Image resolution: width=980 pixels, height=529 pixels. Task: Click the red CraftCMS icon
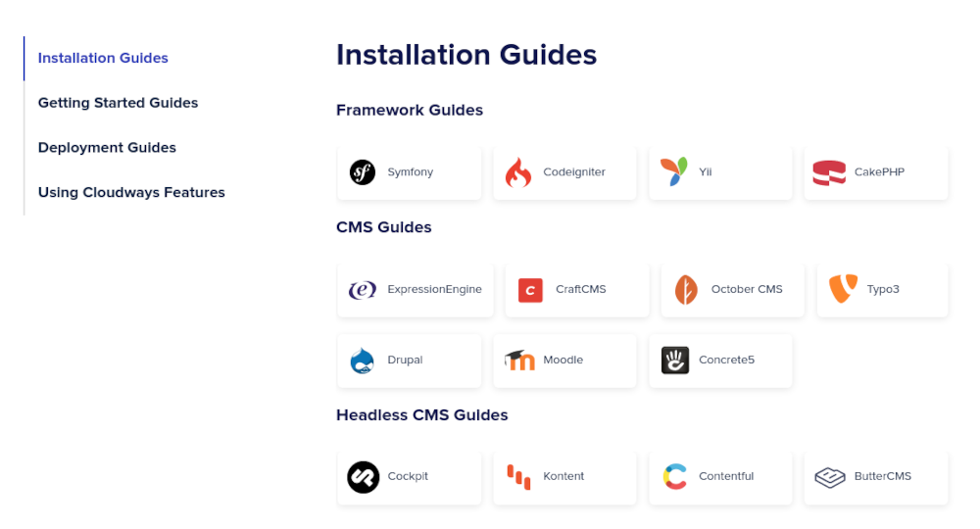pos(530,290)
